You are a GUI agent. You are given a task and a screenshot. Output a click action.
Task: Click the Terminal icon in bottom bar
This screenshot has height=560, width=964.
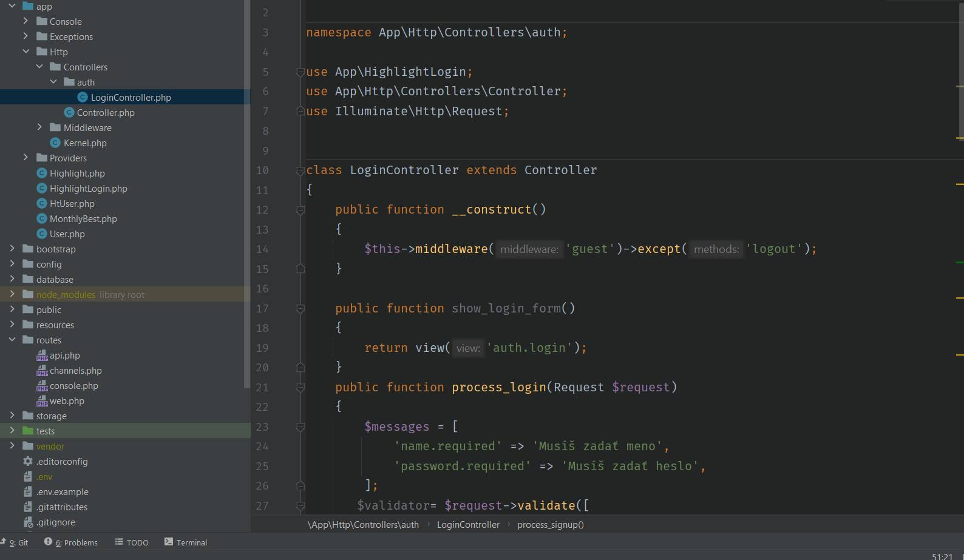169,542
